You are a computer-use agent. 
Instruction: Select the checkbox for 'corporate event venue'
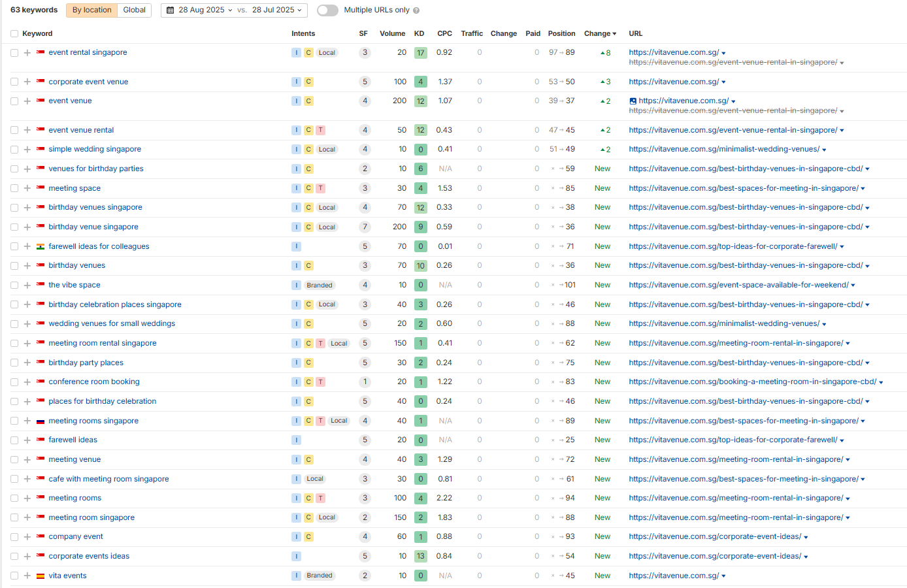(14, 82)
